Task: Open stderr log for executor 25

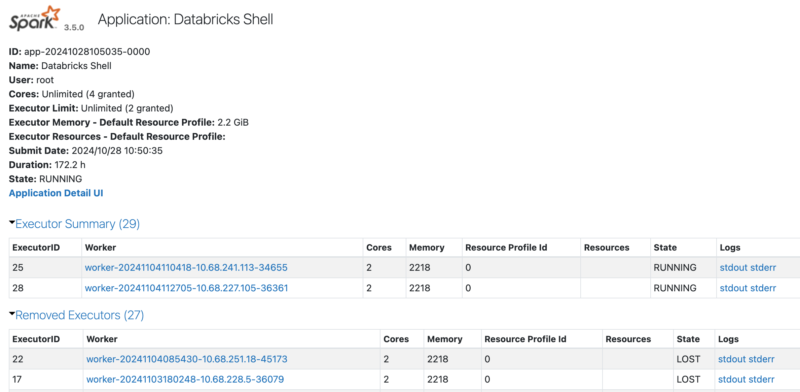Action: coord(763,267)
